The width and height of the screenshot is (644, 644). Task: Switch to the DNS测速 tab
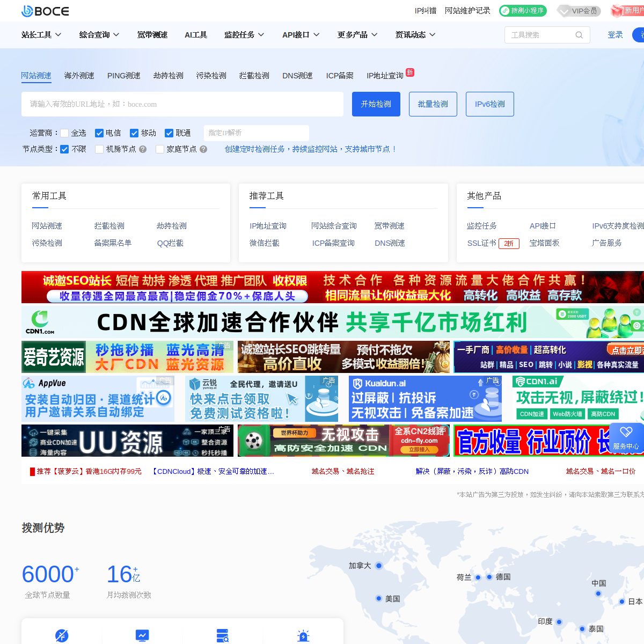click(298, 76)
